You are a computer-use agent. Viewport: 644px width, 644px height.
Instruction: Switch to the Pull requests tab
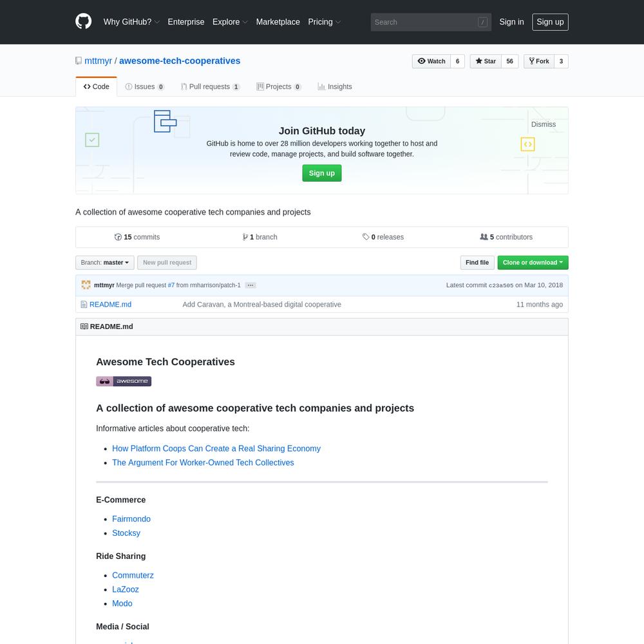pos(211,87)
